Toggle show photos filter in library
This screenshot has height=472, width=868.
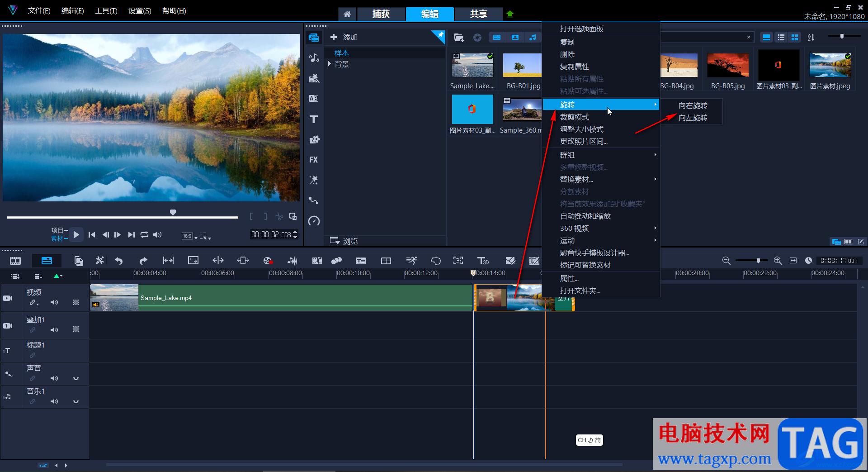(515, 38)
